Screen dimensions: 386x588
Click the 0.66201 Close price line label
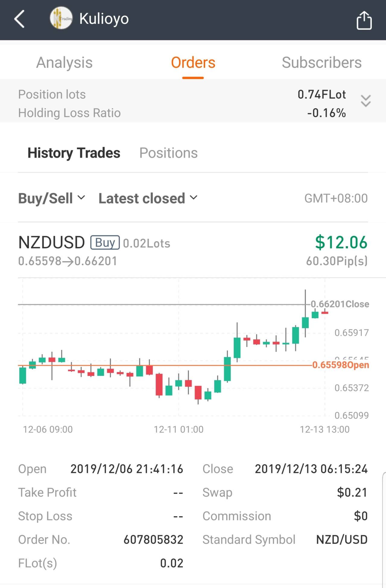tap(340, 304)
